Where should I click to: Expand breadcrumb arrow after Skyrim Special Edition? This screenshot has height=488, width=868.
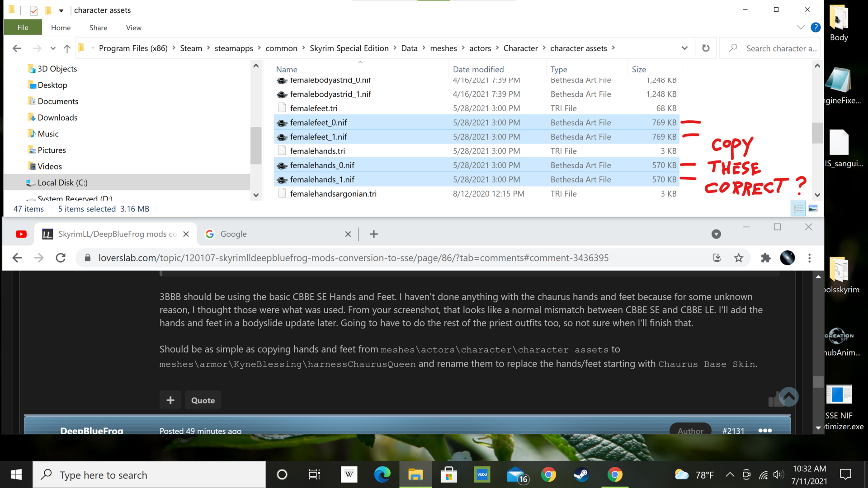pos(395,48)
